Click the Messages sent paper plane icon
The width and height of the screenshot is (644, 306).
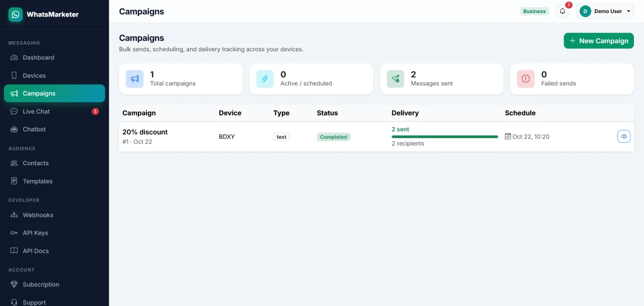point(395,79)
